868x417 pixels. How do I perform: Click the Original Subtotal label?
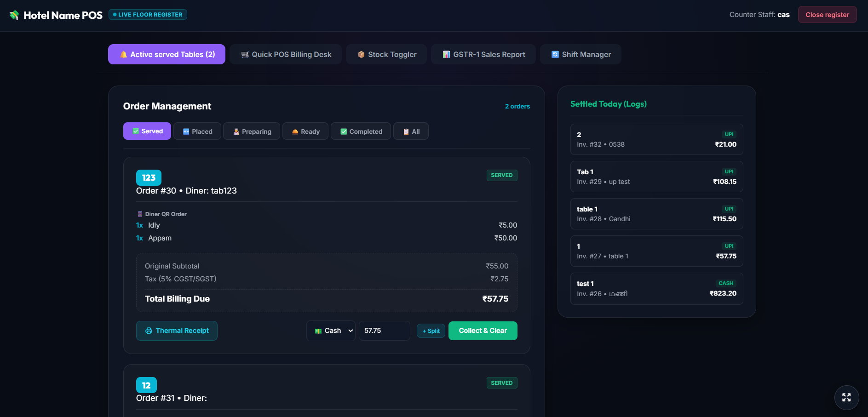pos(172,266)
